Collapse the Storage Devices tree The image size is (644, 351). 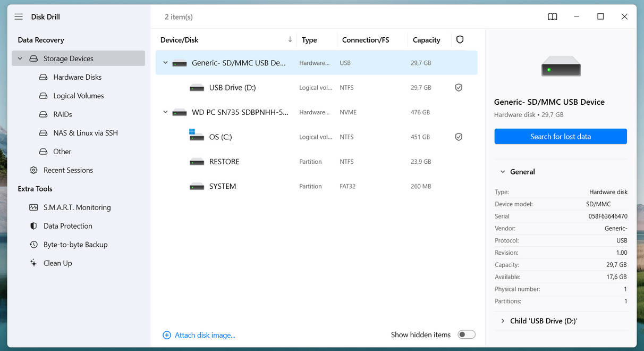pyautogui.click(x=20, y=59)
